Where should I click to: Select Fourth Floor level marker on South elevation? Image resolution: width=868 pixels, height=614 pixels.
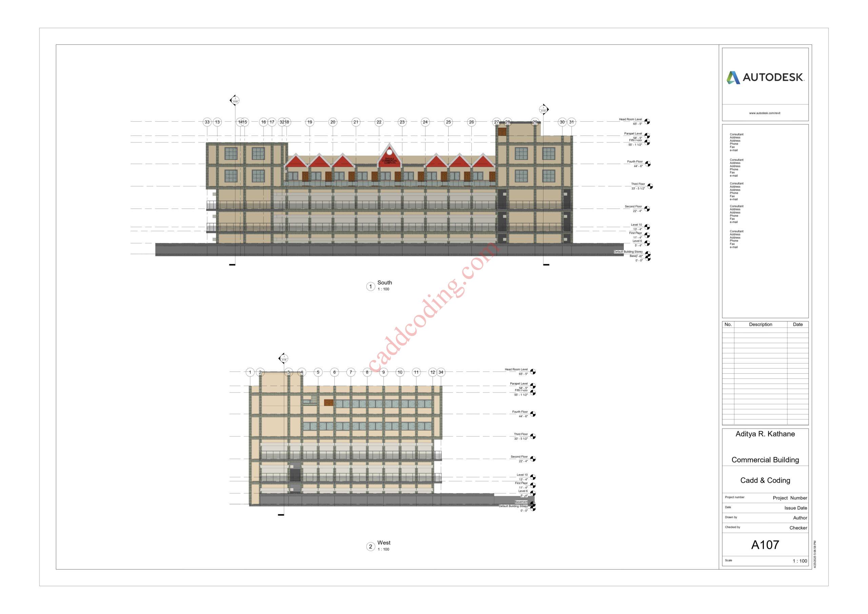pos(648,164)
